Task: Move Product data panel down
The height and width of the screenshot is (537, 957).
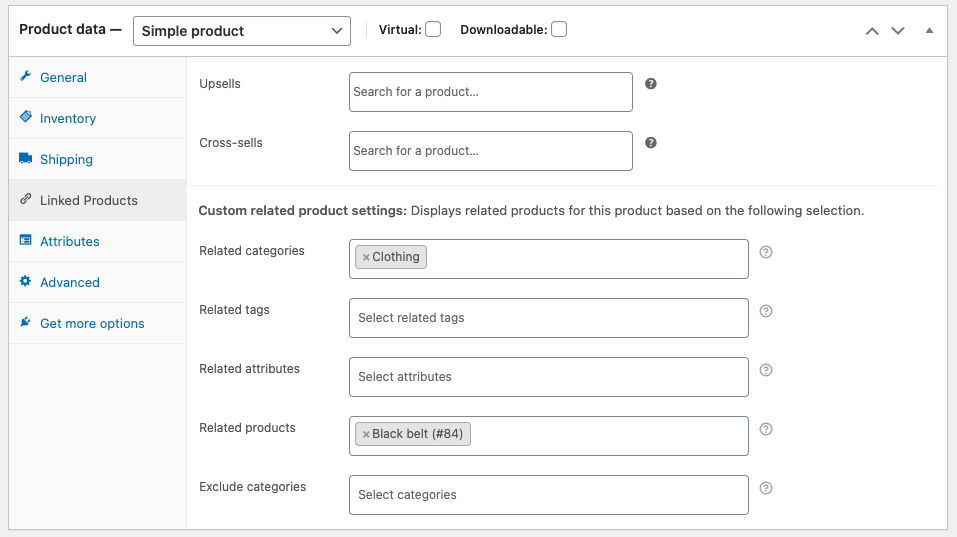Action: point(898,31)
